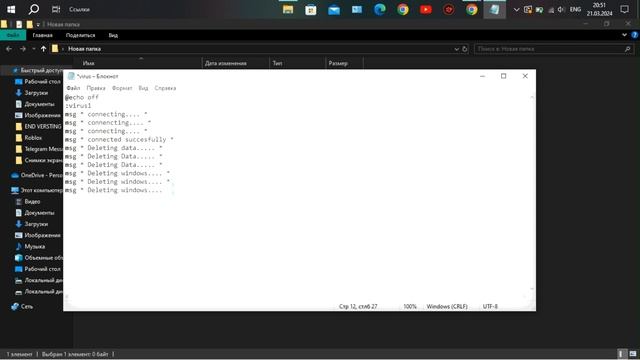Customize the Explorer quick access toolbar dropdown
This screenshot has width=640, height=360.
coord(38,24)
